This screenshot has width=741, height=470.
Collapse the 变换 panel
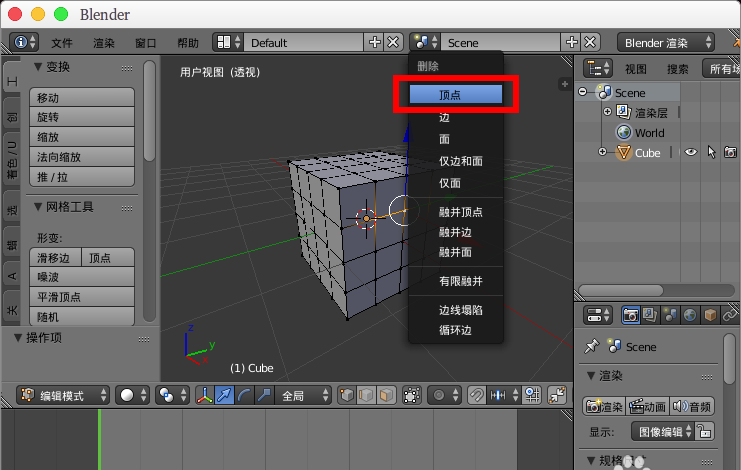click(39, 67)
